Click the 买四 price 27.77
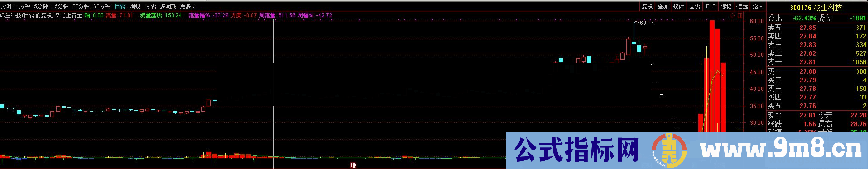This screenshot has width=868, height=169. point(807,97)
